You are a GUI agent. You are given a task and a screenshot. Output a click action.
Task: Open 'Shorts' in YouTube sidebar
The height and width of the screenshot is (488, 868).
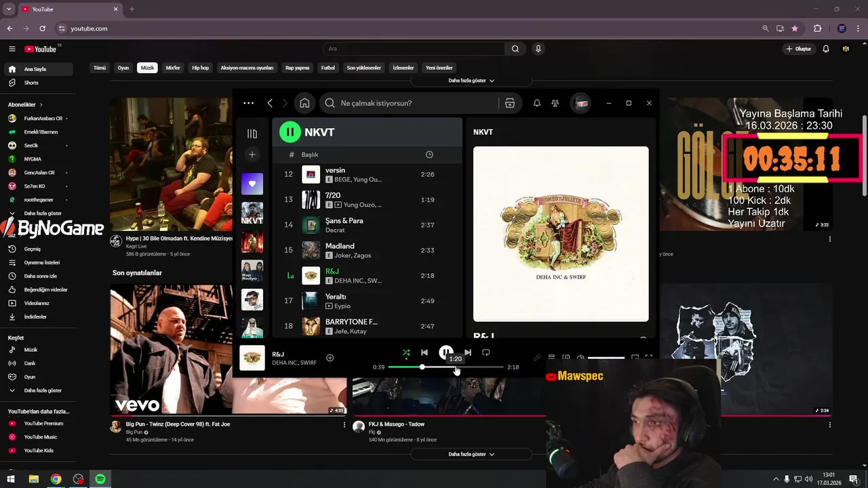(39, 83)
